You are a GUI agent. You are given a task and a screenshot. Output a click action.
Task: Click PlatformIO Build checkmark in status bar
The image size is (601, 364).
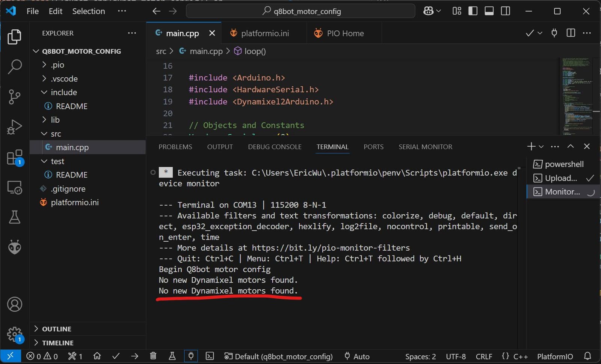pyautogui.click(x=116, y=356)
